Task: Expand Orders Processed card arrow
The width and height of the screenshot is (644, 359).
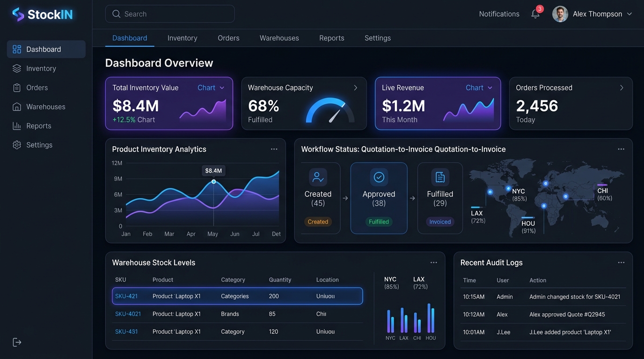Action: (622, 88)
